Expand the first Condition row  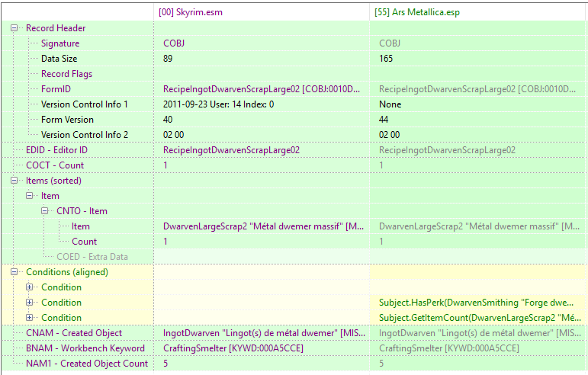(x=29, y=287)
